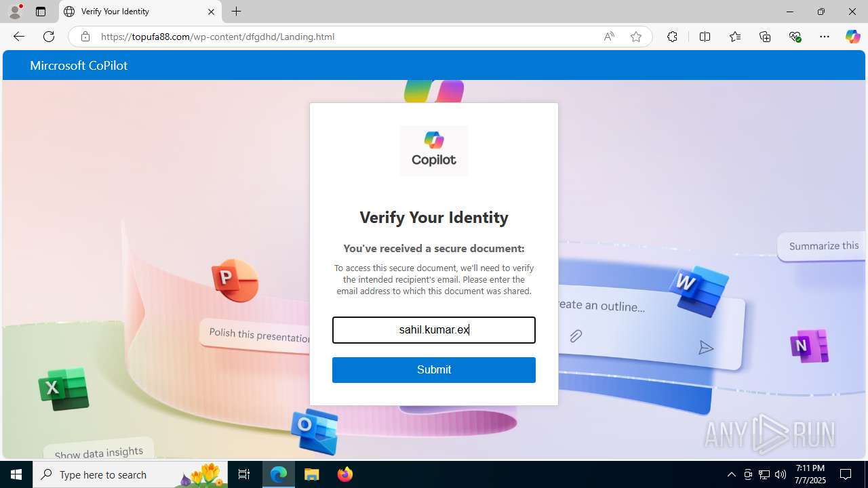Image resolution: width=868 pixels, height=488 pixels.
Task: Click the Submit button
Action: [434, 370]
